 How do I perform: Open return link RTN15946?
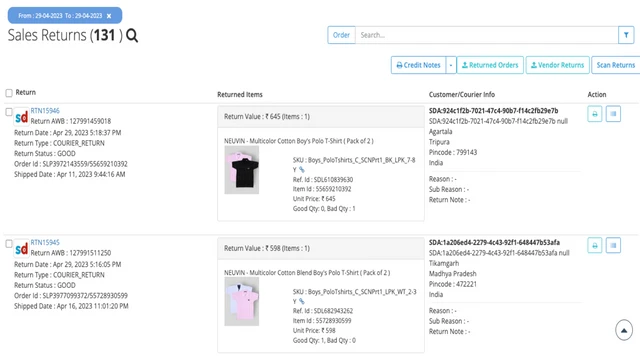click(x=45, y=111)
